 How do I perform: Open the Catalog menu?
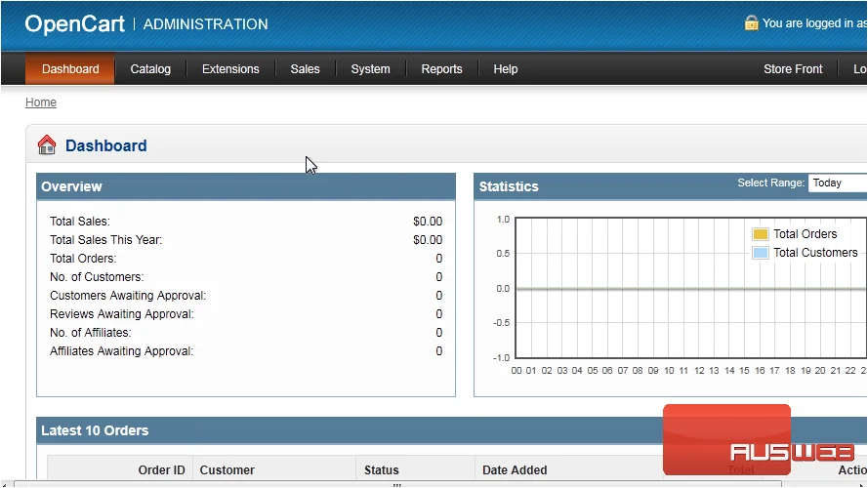[x=150, y=69]
